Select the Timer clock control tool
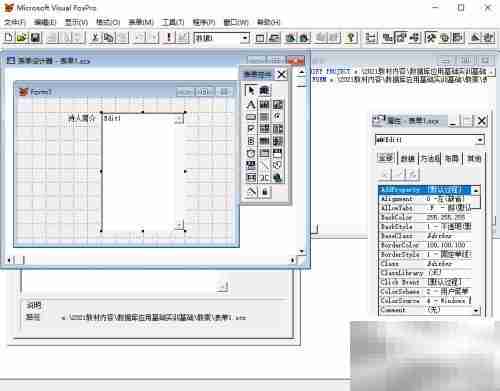The height and width of the screenshot is (391, 500). coord(251,153)
